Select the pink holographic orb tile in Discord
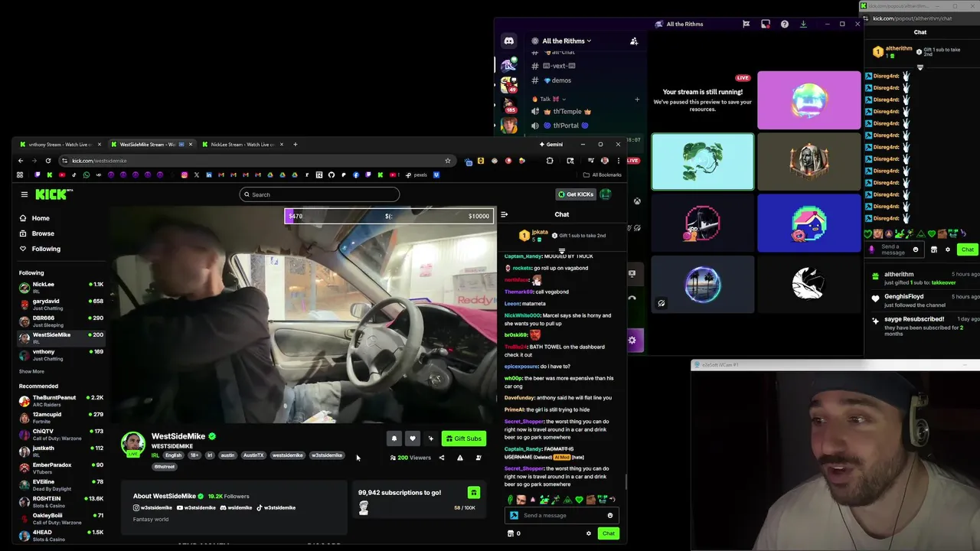The height and width of the screenshot is (551, 980). (809, 100)
